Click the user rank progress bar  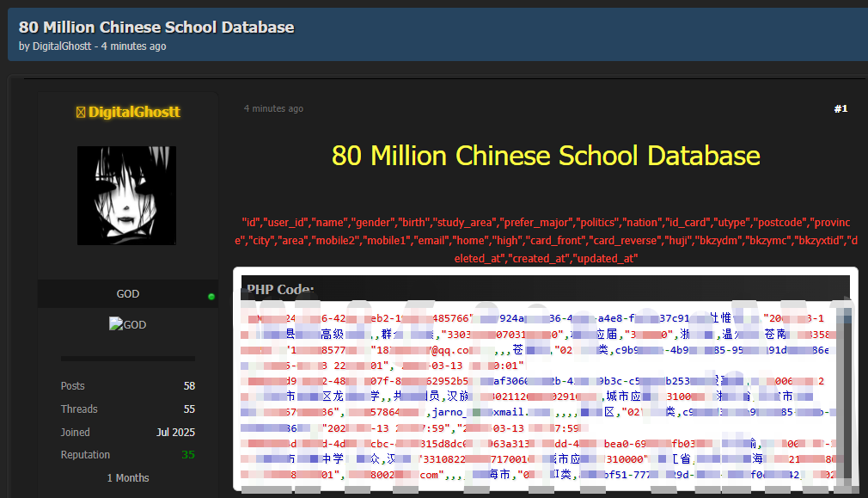click(x=127, y=358)
